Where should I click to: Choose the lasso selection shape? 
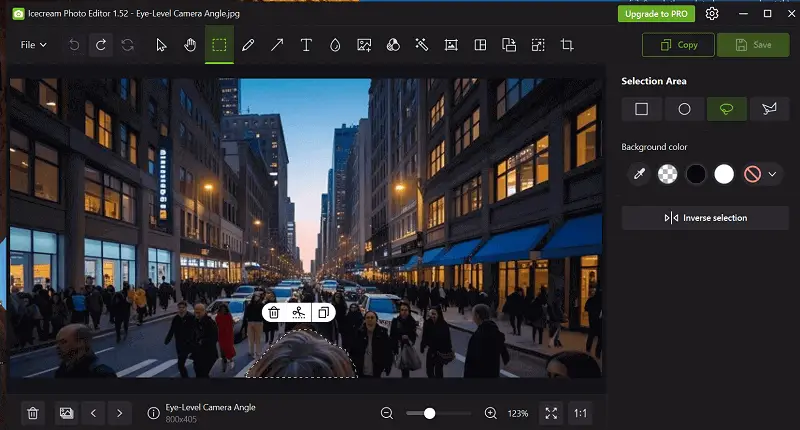pos(727,109)
